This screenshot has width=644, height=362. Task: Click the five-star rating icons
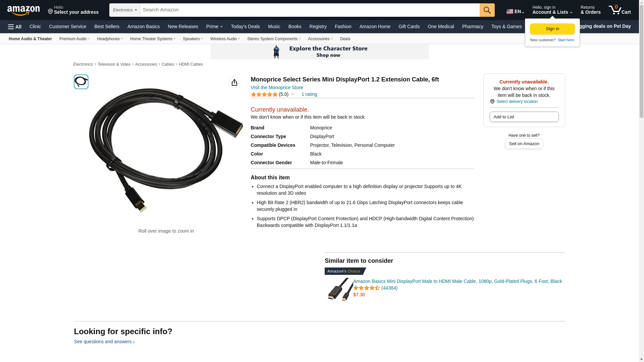tap(264, 95)
